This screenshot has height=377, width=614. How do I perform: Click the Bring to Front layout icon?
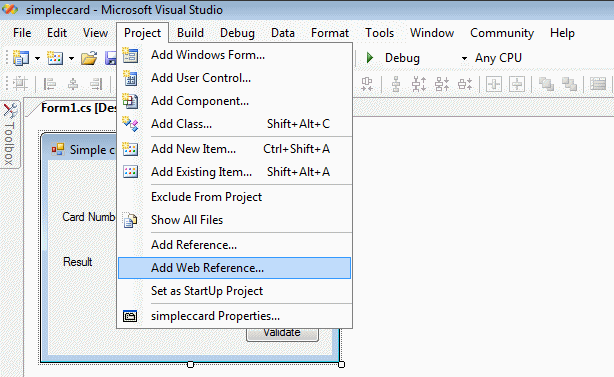click(546, 84)
